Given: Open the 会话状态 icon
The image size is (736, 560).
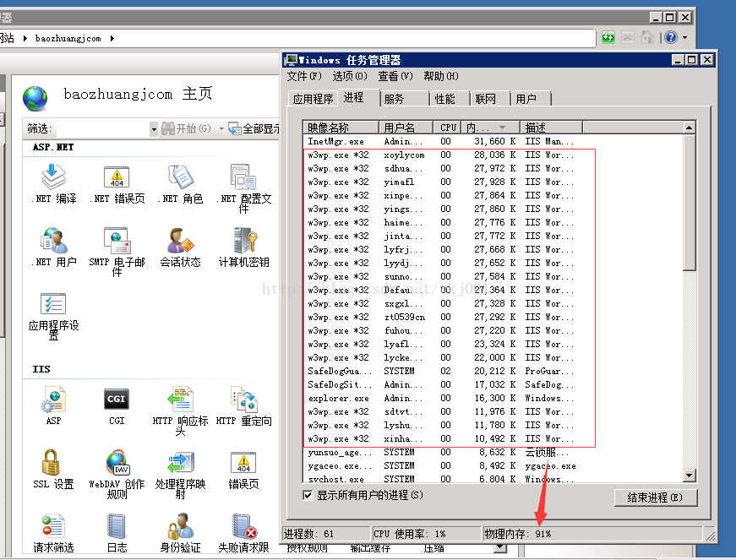Looking at the screenshot, I should [180, 241].
